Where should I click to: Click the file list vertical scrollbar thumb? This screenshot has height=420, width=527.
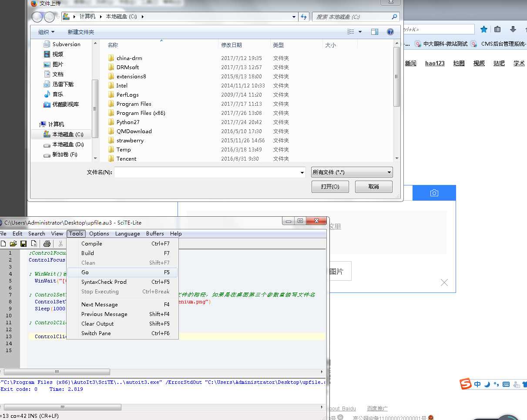pyautogui.click(x=396, y=77)
